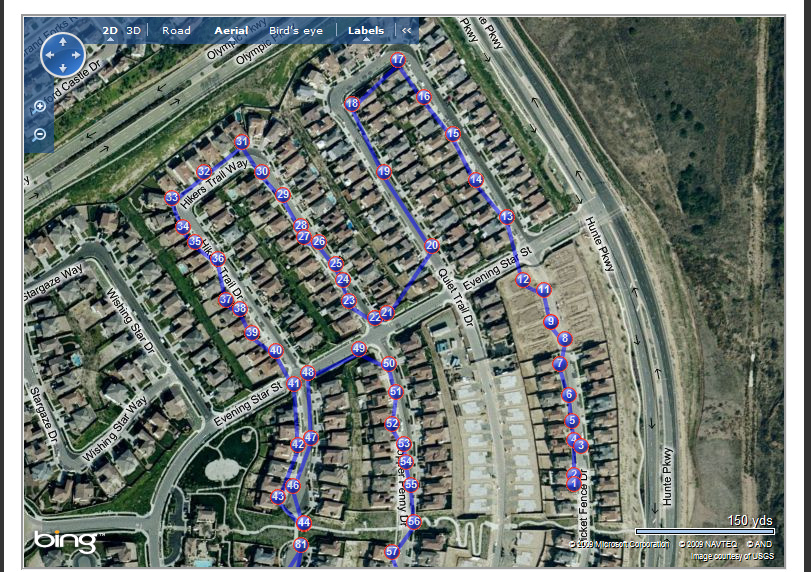Click the 150 yds scale bar

click(705, 531)
